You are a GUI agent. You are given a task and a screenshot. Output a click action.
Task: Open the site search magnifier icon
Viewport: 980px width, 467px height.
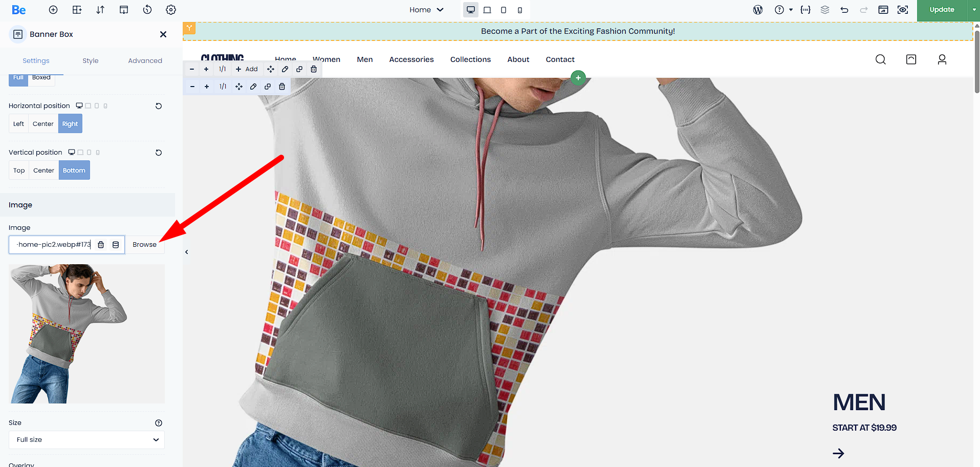(880, 59)
